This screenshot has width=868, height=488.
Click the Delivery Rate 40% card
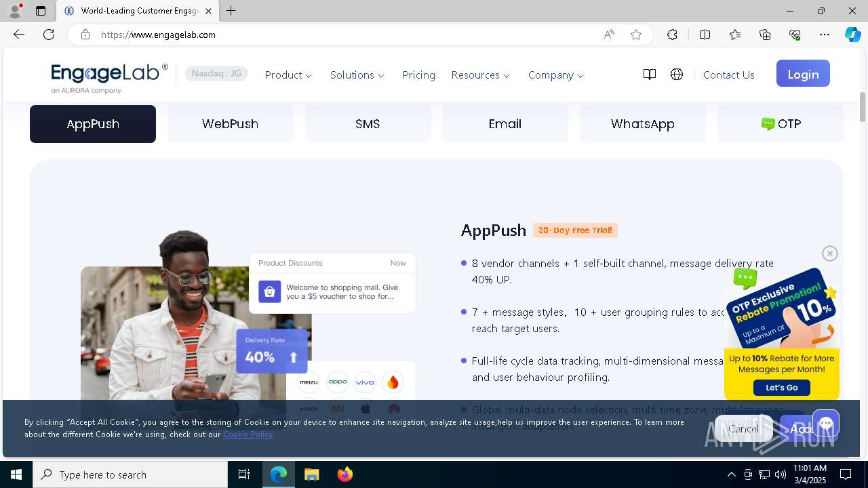271,351
